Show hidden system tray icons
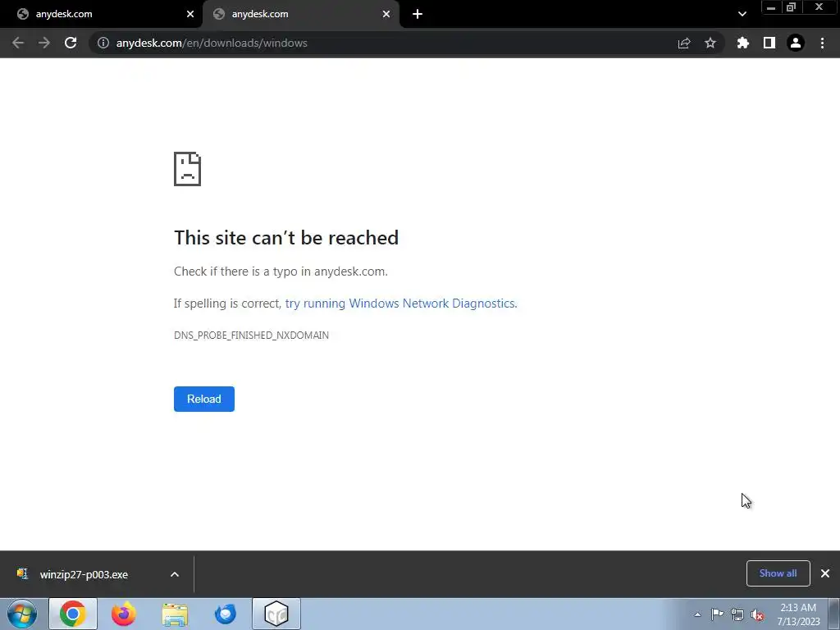The height and width of the screenshot is (630, 840). (x=697, y=614)
